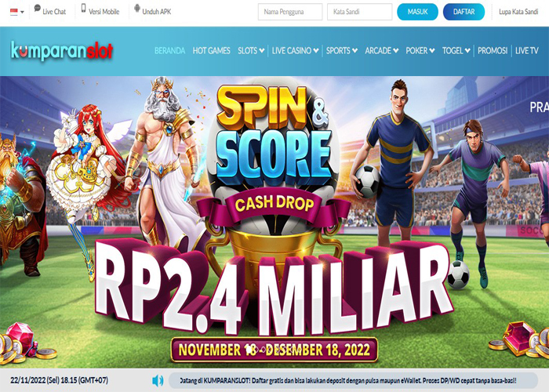Mute the announcement speaker icon
The height and width of the screenshot is (392, 549).
click(158, 380)
